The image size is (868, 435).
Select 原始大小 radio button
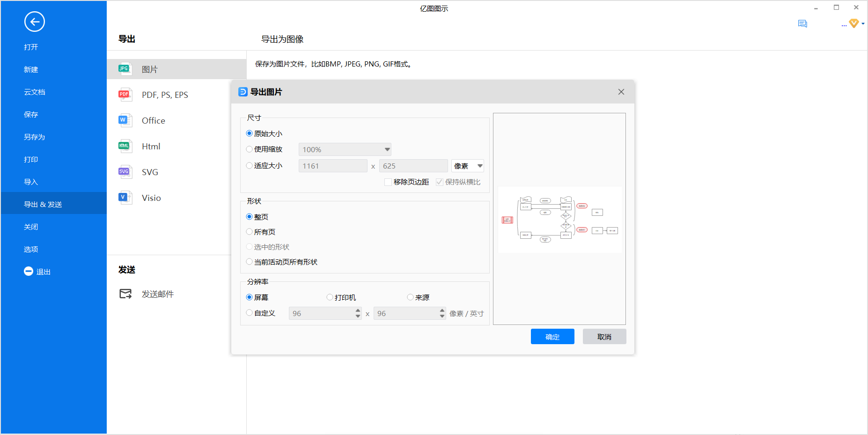pos(249,133)
